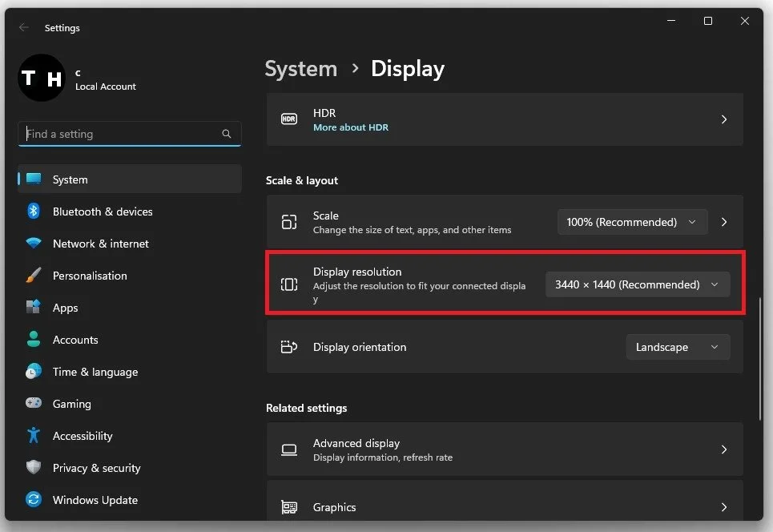
Task: Click the Advanced display laptop icon
Action: coord(289,449)
